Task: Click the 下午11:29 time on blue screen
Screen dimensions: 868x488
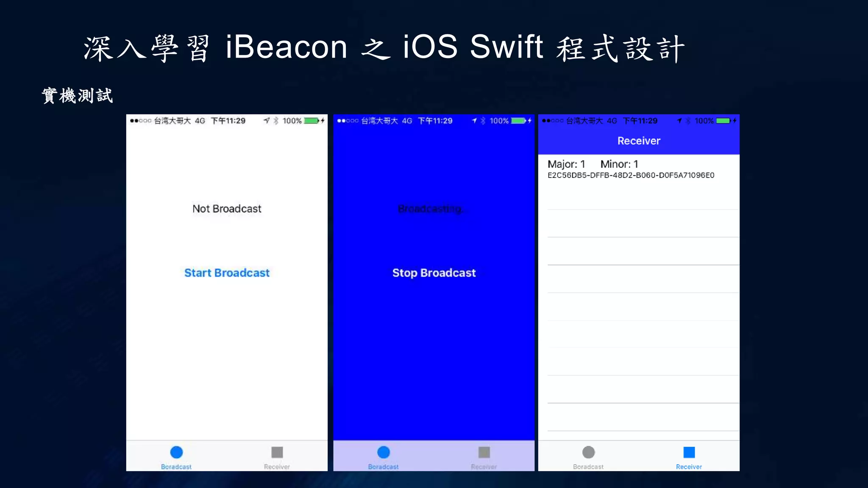Action: click(x=435, y=121)
